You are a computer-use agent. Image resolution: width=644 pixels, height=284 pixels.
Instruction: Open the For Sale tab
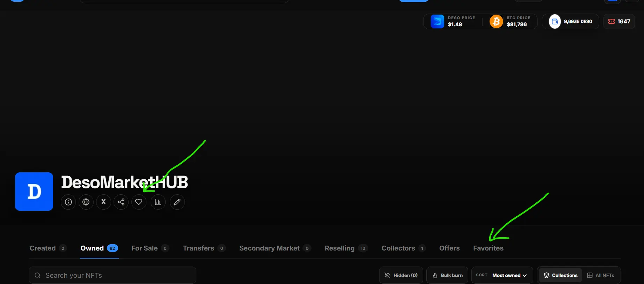pyautogui.click(x=150, y=248)
